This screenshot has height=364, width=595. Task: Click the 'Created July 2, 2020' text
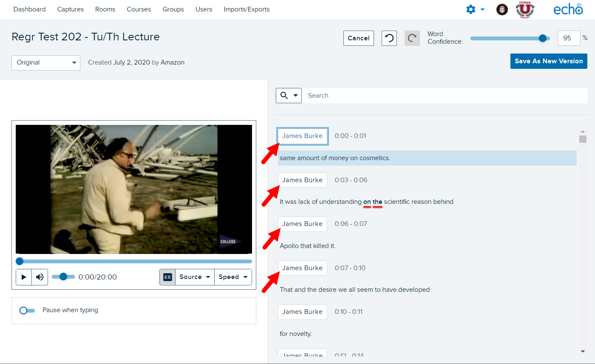(x=119, y=62)
